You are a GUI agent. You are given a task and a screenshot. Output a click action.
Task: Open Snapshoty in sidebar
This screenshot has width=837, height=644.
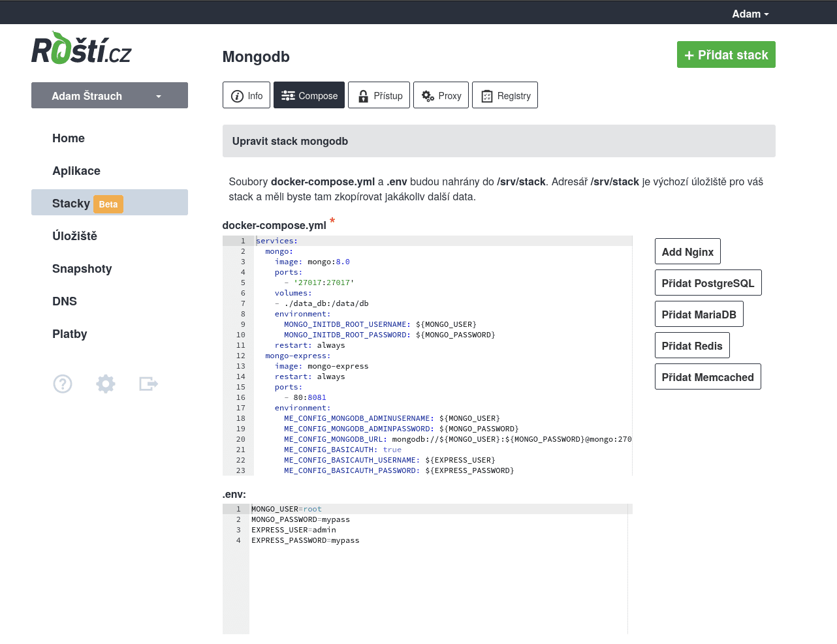pos(82,269)
